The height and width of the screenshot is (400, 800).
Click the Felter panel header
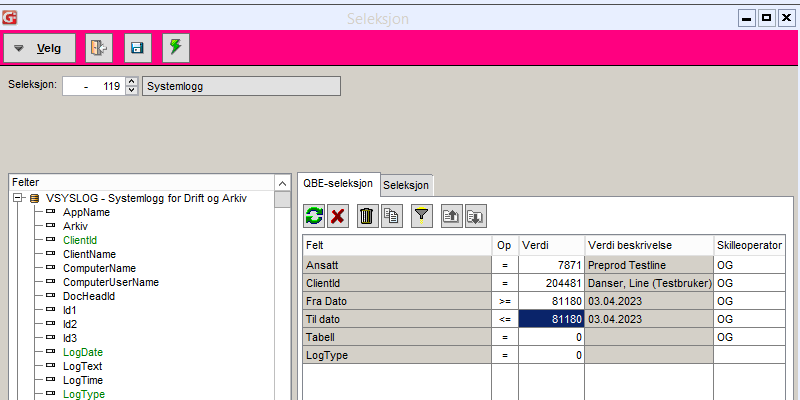[142, 182]
